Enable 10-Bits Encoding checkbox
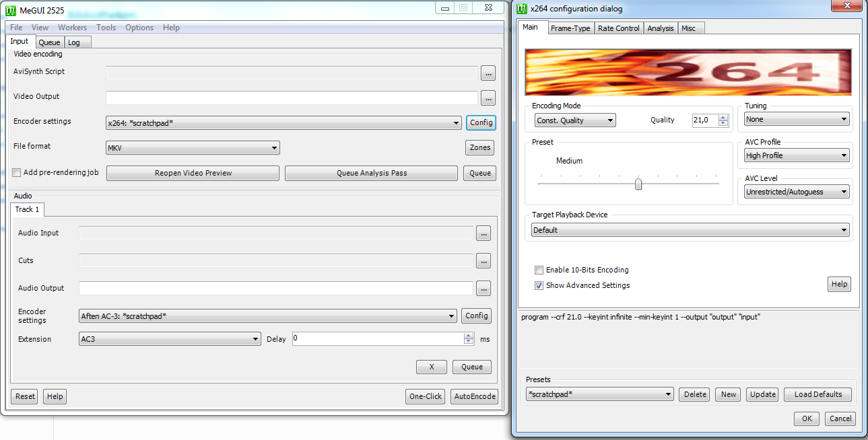Screen dimensions: 868x440 539,270
